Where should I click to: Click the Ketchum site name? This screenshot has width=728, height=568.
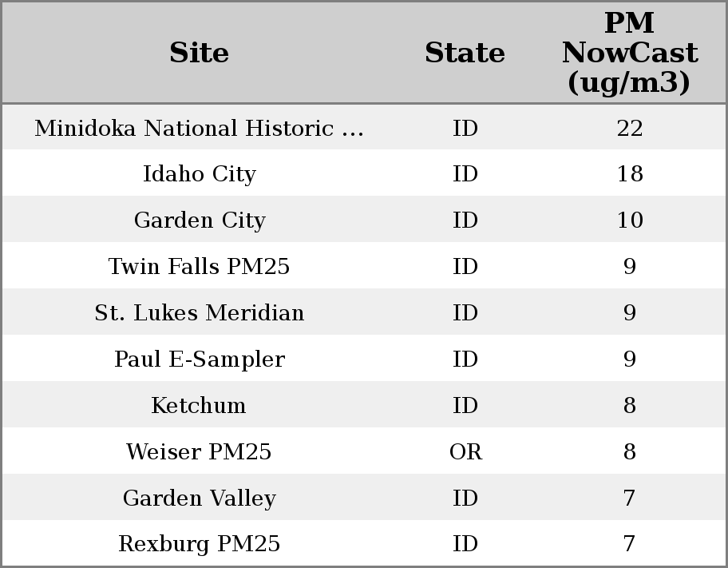click(199, 406)
